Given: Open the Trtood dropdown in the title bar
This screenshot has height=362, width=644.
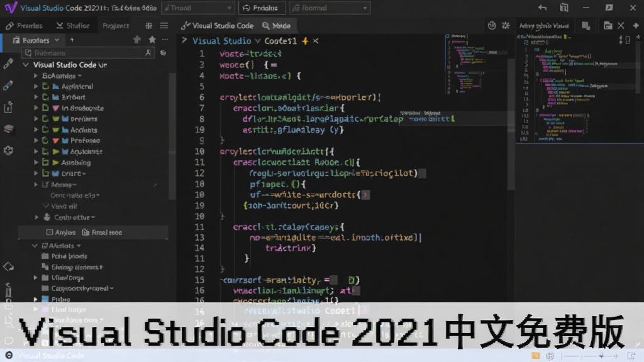Looking at the screenshot, I should 198,8.
